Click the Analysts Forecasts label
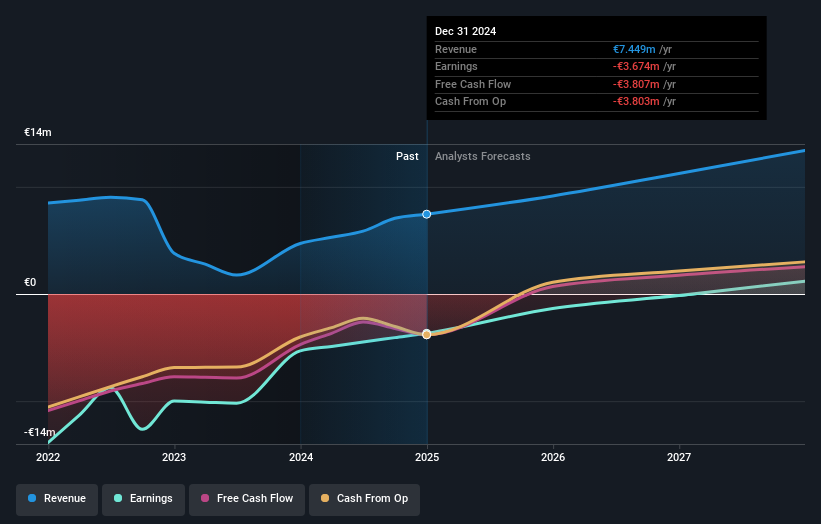This screenshot has width=821, height=524. (483, 157)
